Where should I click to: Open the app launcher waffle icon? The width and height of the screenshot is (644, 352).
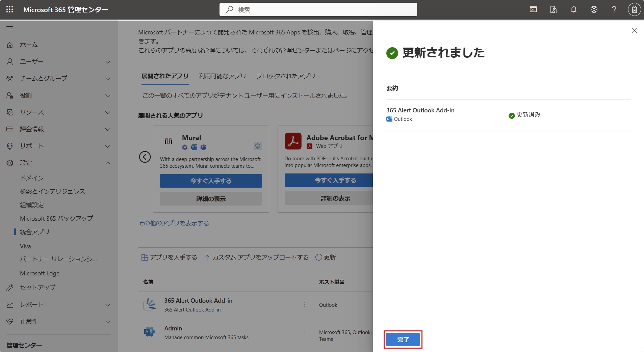tap(9, 9)
